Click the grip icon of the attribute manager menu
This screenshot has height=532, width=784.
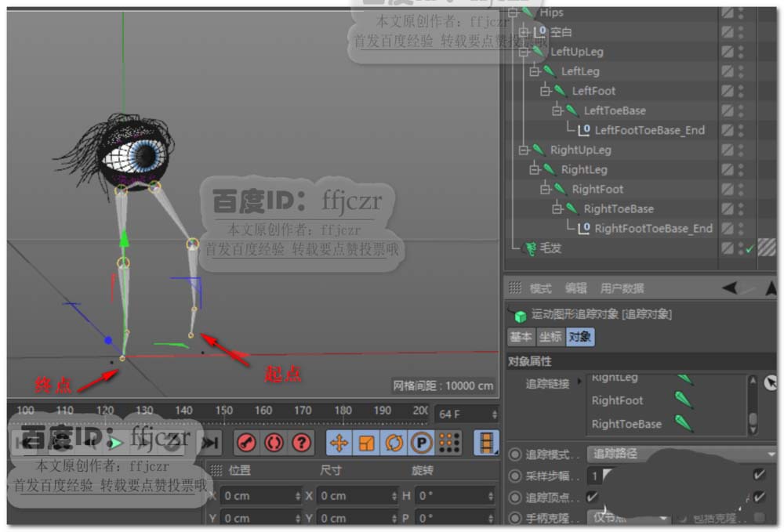514,288
